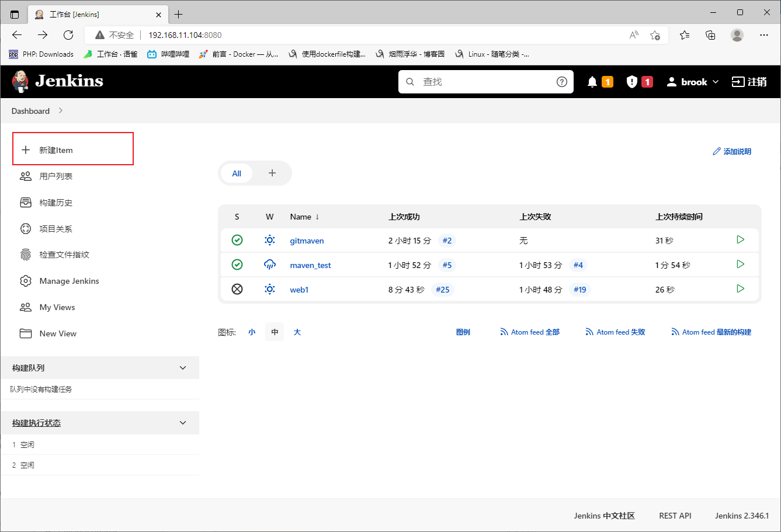Viewport: 781px width, 532px height.
Task: Click web1 failed status icon
Action: tap(237, 289)
